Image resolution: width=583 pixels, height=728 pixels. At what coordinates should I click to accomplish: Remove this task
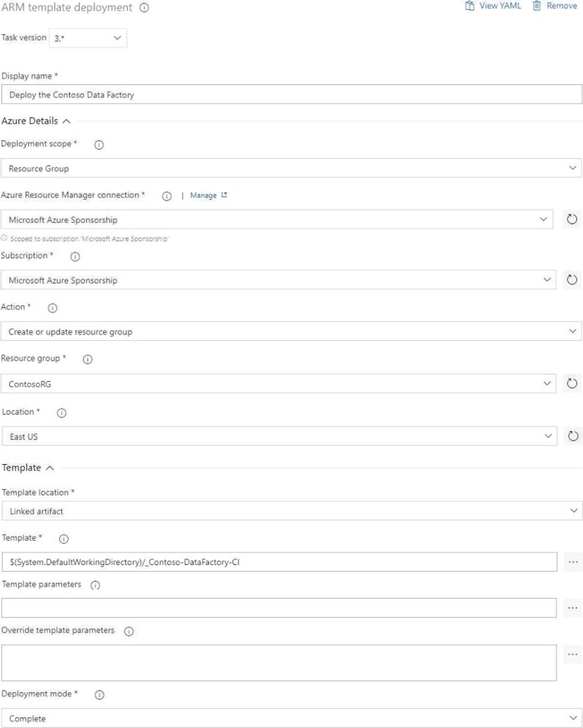[x=554, y=6]
